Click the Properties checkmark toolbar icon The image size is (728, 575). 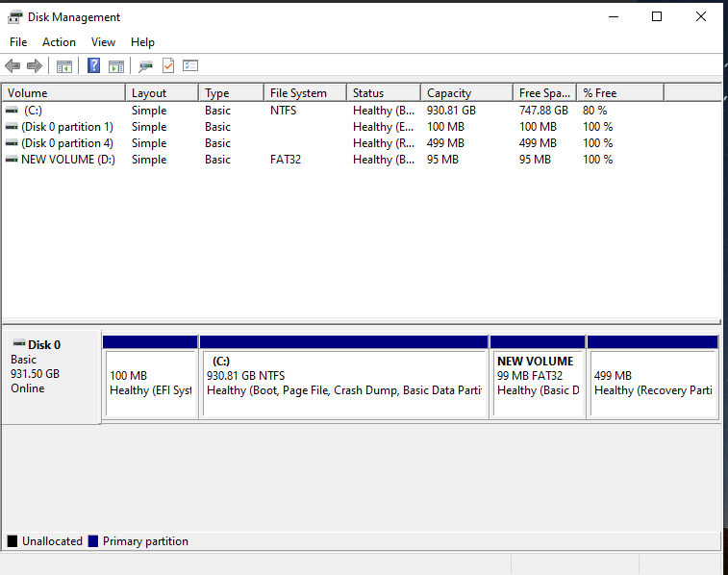(x=168, y=65)
